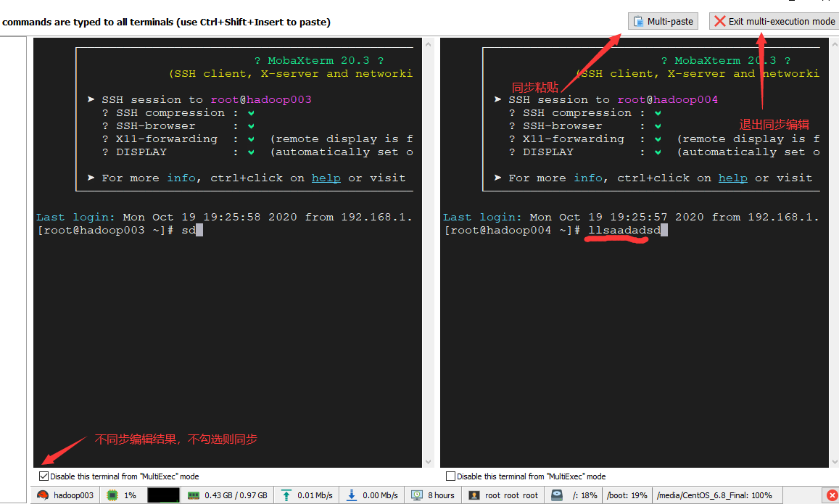Click '/media/CentOS_6.8_Final: 100%' entry
The image size is (839, 504).
pos(714,495)
